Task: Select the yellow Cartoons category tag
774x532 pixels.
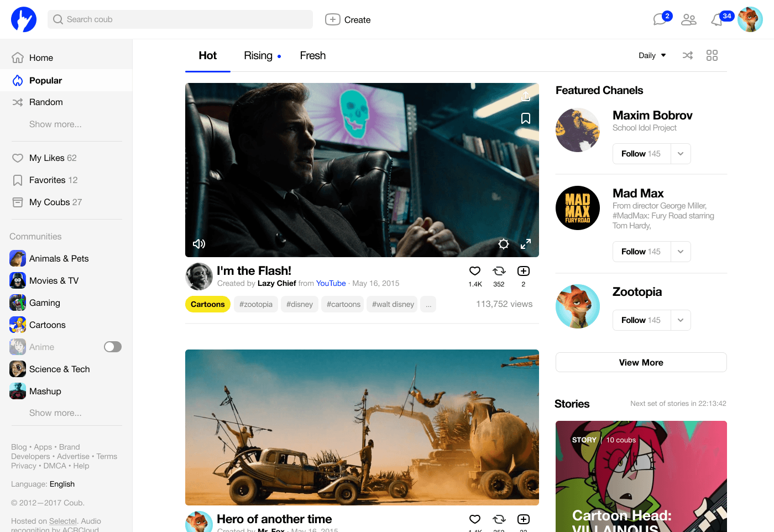Action: pyautogui.click(x=208, y=304)
